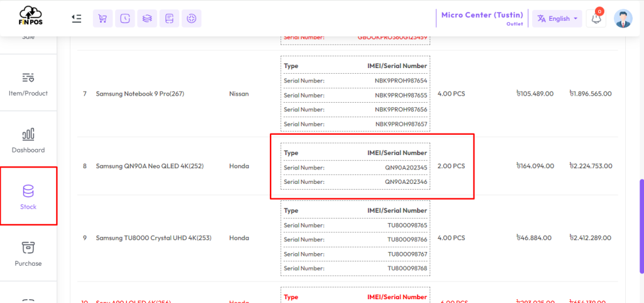Click row number 7

[x=85, y=94]
